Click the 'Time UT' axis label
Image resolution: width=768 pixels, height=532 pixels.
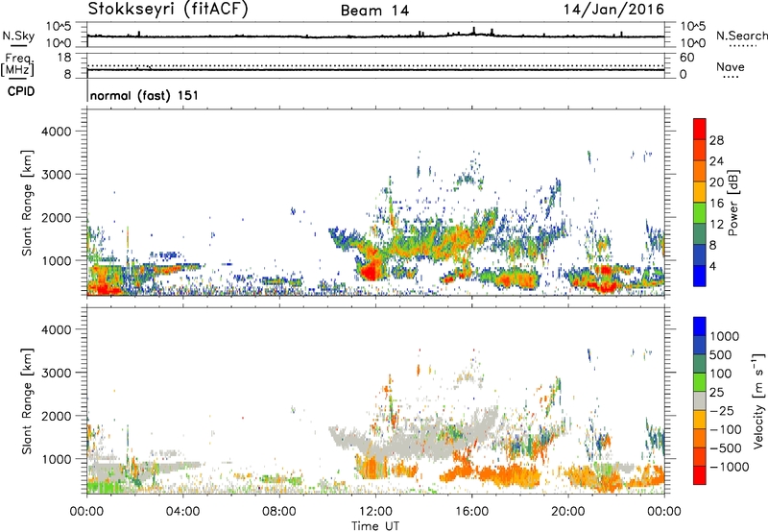coord(375,525)
